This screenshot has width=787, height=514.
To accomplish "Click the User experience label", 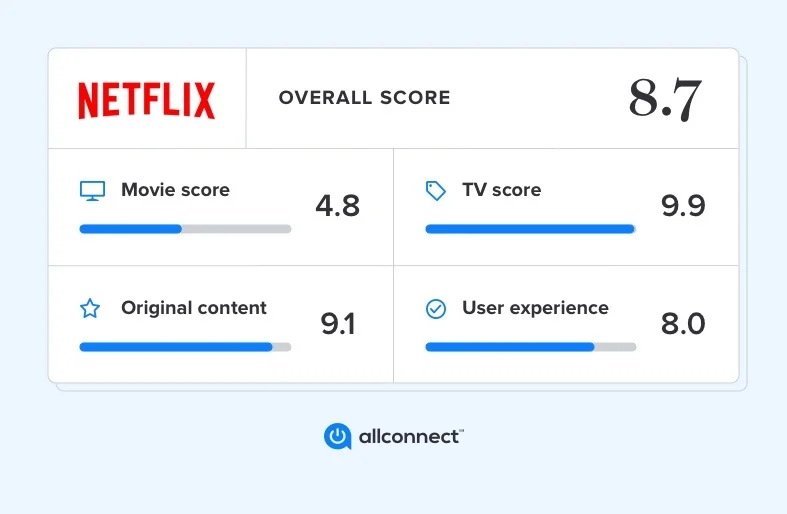I will point(535,308).
